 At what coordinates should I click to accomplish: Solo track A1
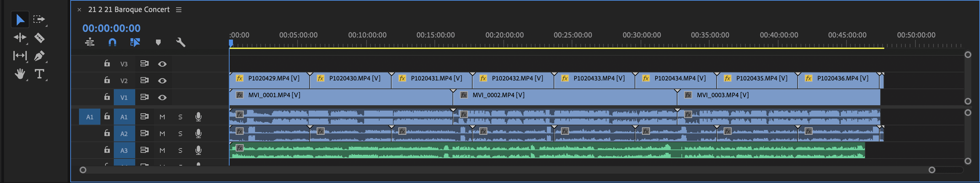coord(180,117)
